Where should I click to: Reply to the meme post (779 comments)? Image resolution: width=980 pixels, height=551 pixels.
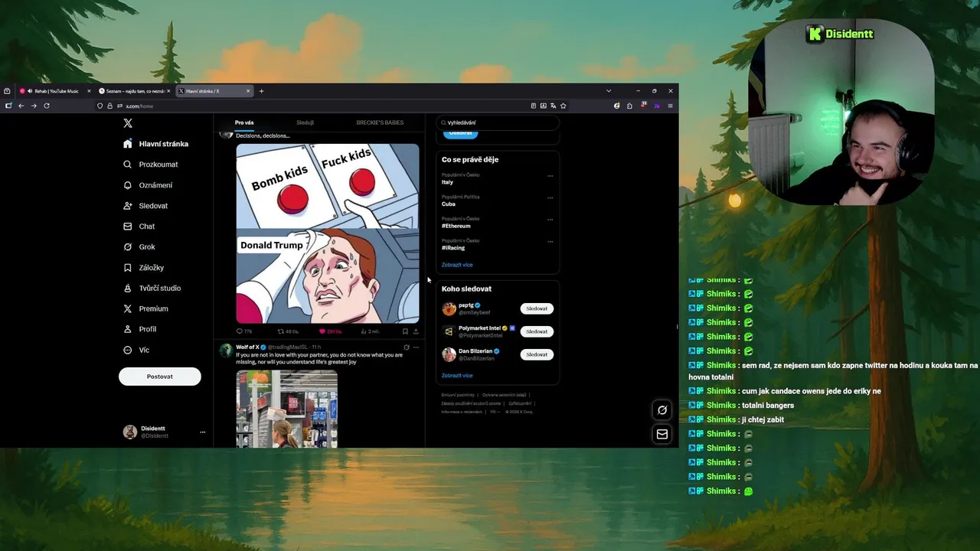244,331
